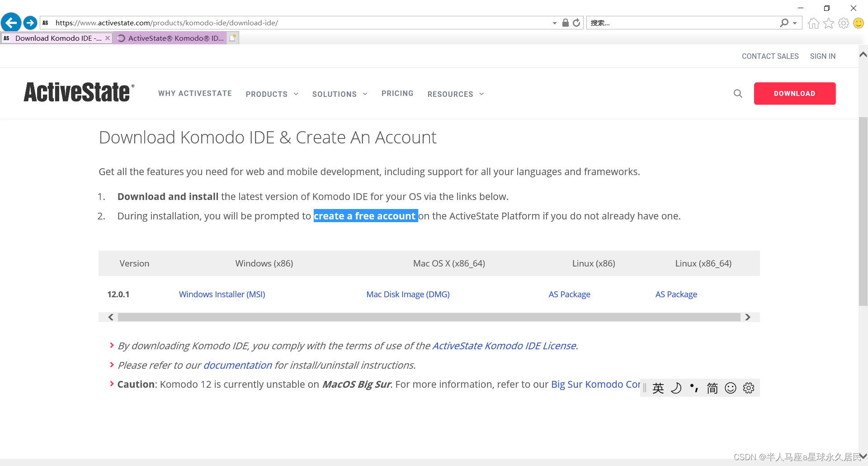Open the PRICING menu item

(397, 93)
